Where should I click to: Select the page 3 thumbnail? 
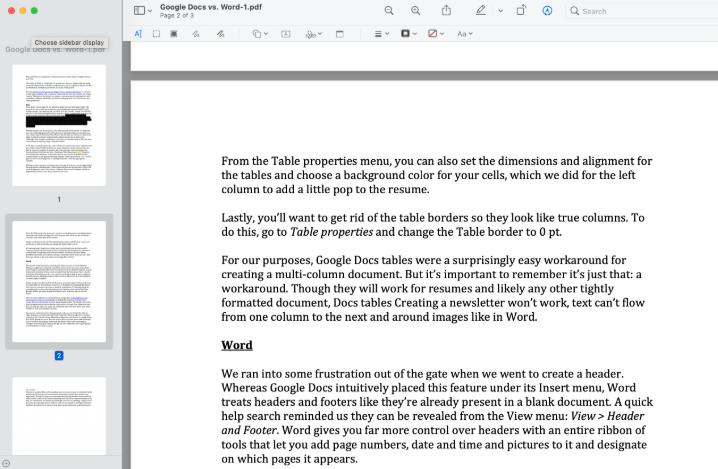click(x=59, y=416)
